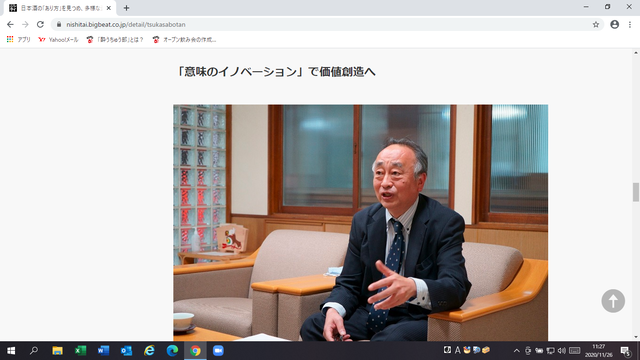Close the 日本酒の「あり方」 tab
Screen dimensions: 640x360
click(109, 8)
